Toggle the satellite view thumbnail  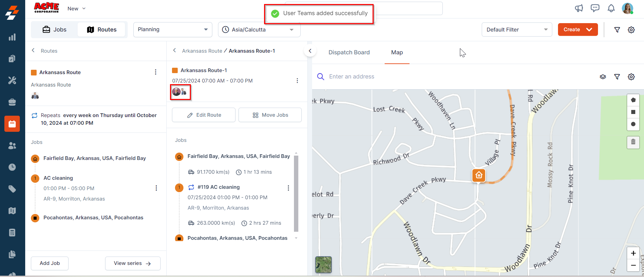tap(323, 265)
